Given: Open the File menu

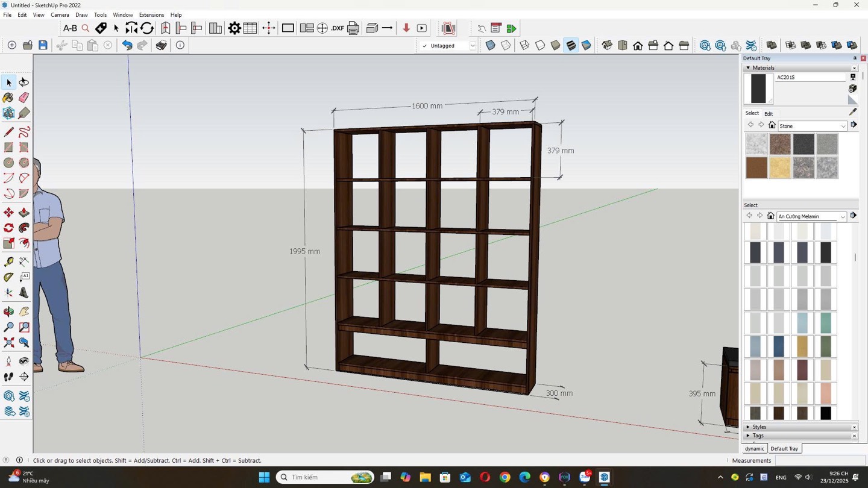Looking at the screenshot, I should point(7,15).
